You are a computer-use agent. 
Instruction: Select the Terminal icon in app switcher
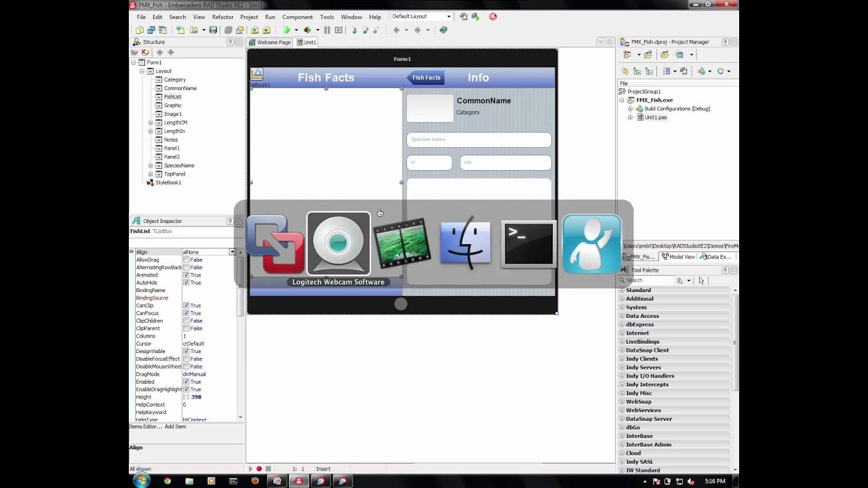528,244
